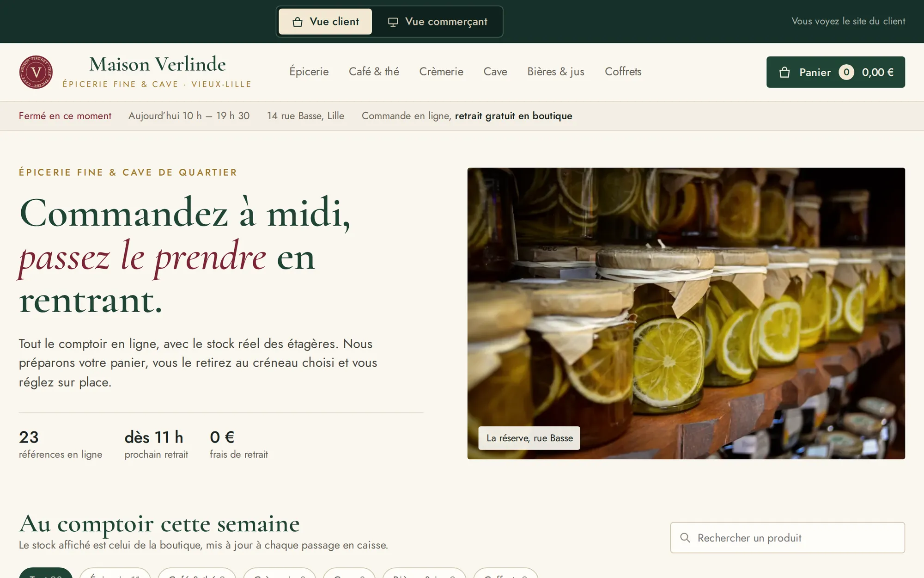Open the Café & thé category
924x578 pixels.
374,72
